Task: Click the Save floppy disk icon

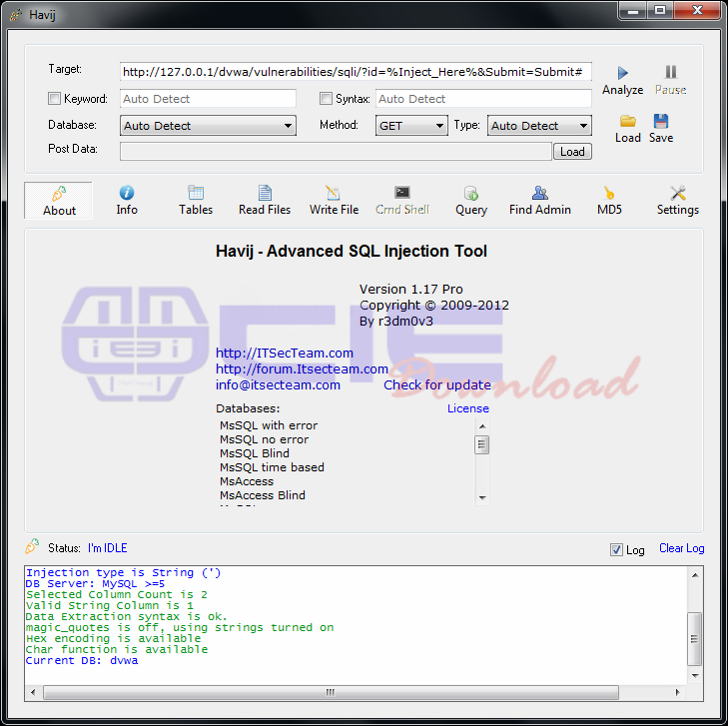Action: coord(661,121)
